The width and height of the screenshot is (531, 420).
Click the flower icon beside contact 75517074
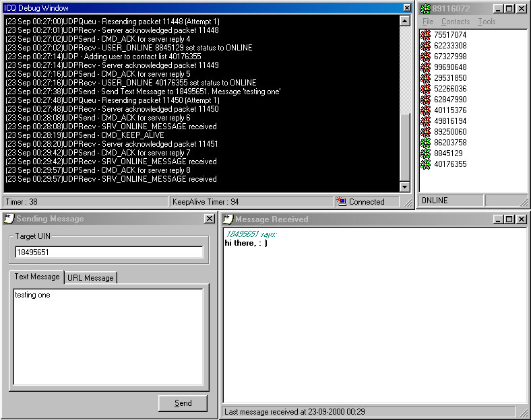coord(425,35)
